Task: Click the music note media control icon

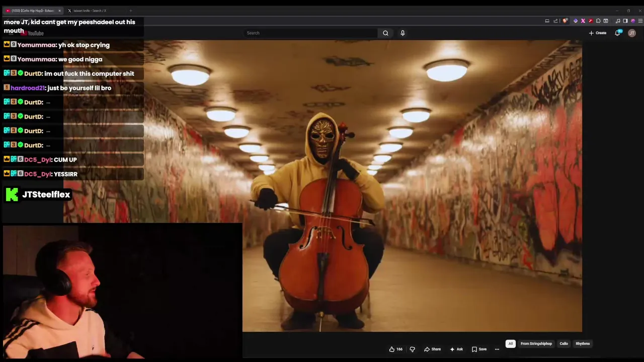Action: point(618,21)
